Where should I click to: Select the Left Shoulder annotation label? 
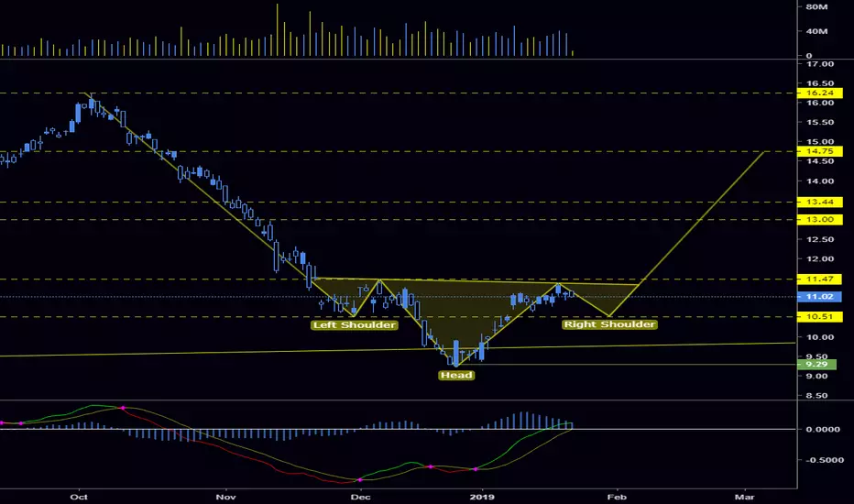pyautogui.click(x=355, y=325)
